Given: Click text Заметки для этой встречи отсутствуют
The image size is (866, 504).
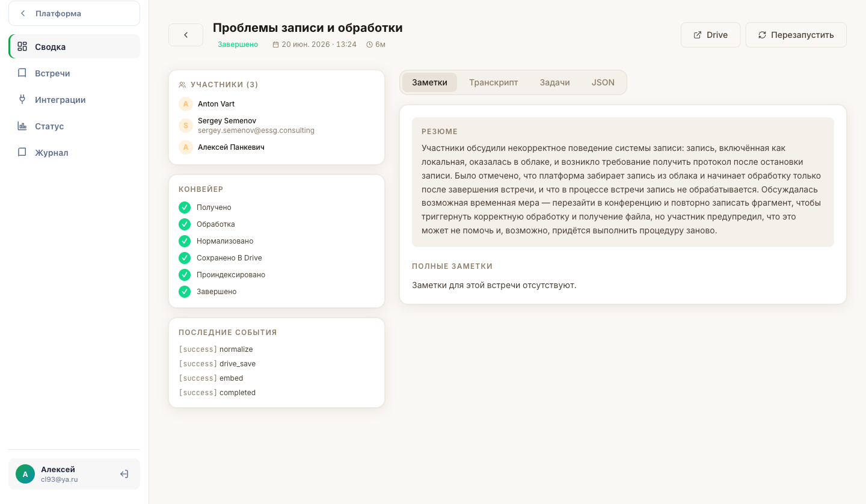Looking at the screenshot, I should 494,285.
